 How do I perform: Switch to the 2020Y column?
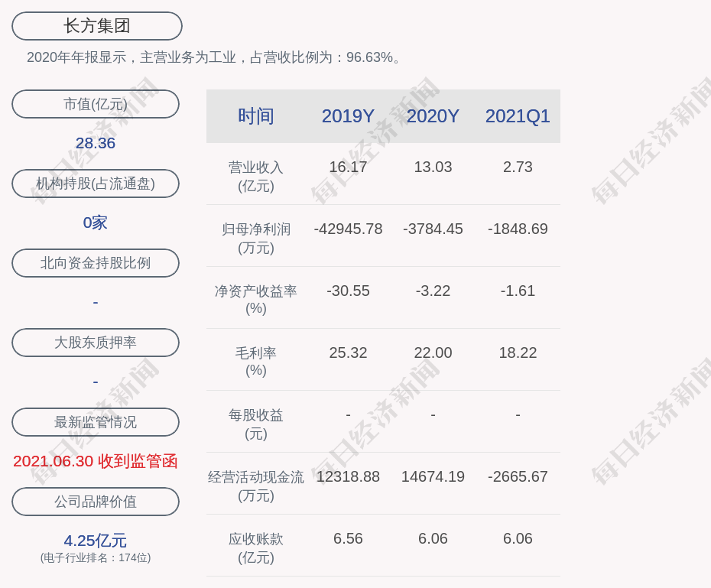[433, 115]
